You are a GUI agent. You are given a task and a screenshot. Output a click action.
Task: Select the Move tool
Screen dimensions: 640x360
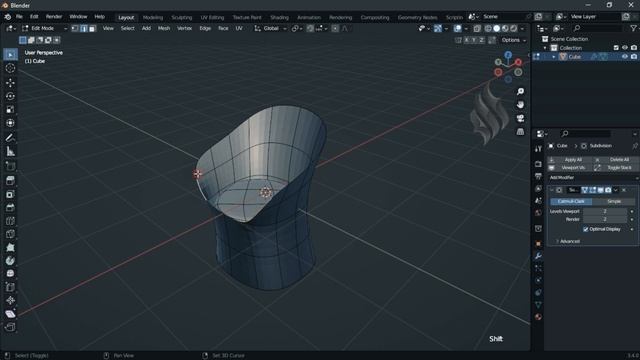pyautogui.click(x=11, y=82)
